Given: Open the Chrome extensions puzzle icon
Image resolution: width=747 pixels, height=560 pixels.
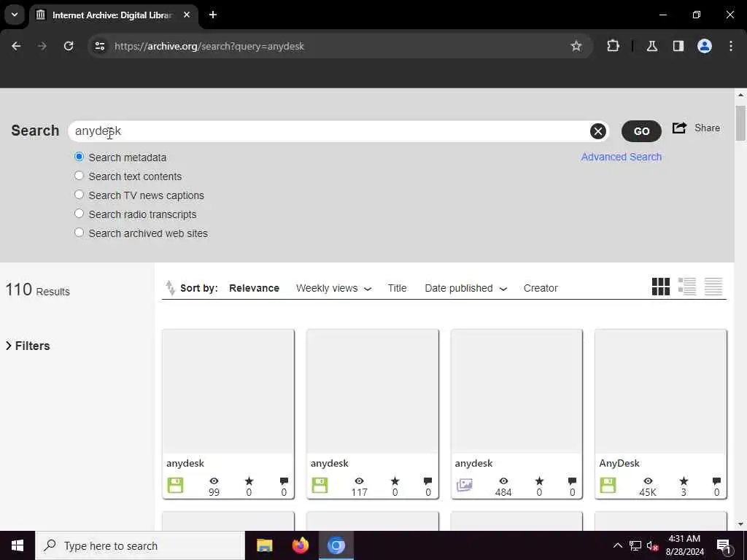Looking at the screenshot, I should 613,46.
